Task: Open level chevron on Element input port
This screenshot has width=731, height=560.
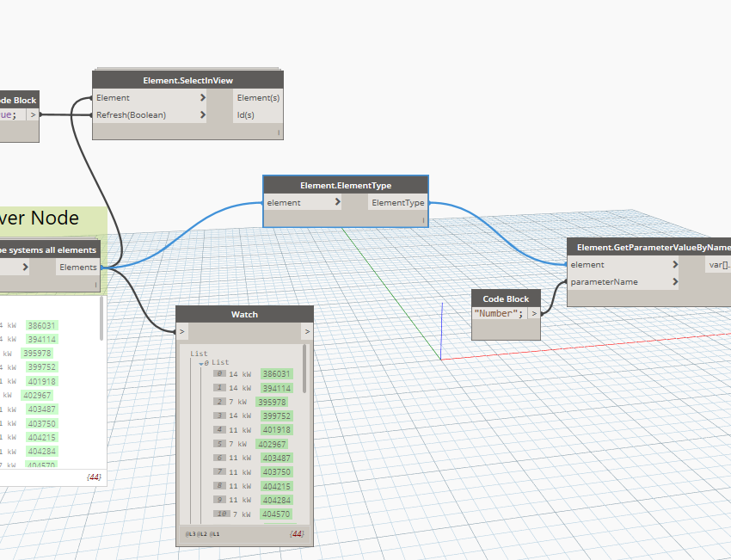Action: [x=203, y=98]
